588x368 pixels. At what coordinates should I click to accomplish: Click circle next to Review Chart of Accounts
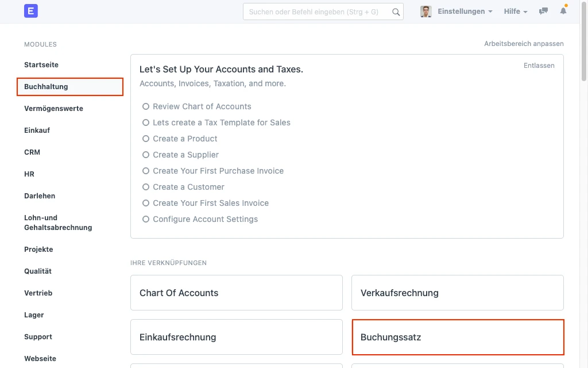pos(146,106)
